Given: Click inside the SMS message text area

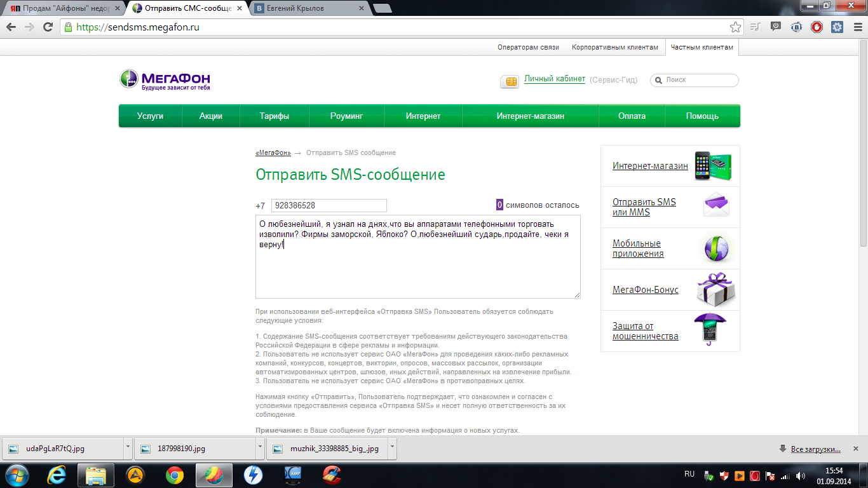Looking at the screenshot, I should pos(418,257).
